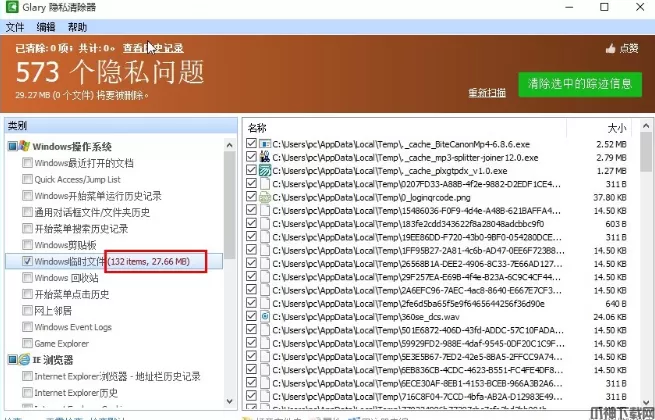Select Internet Explorer浏览器 - 地址栏历史记录 row
This screenshot has height=420, width=655.
tap(117, 376)
